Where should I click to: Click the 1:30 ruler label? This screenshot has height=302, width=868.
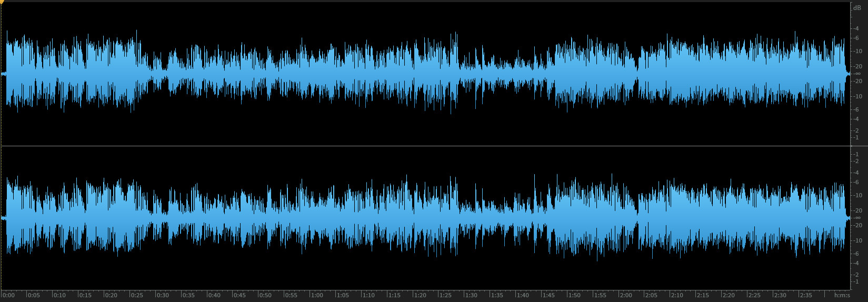[472, 295]
